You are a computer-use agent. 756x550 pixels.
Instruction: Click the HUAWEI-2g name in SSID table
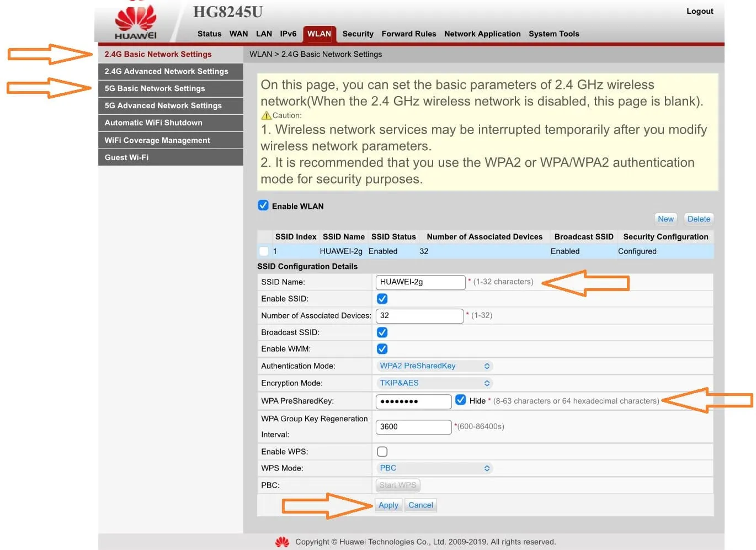click(x=341, y=251)
